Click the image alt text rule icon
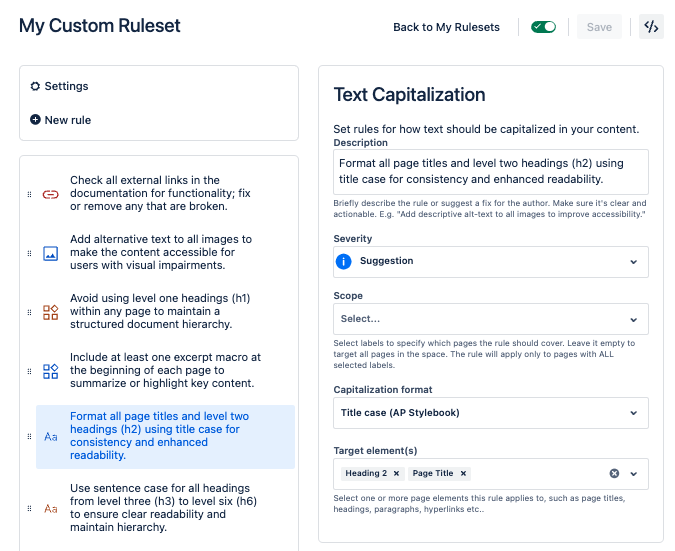675x551 pixels. [50, 253]
